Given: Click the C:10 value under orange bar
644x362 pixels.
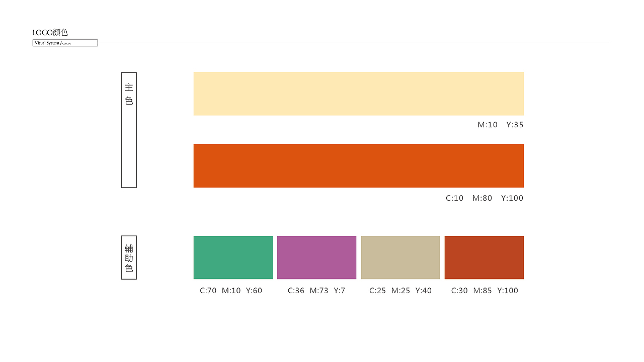Looking at the screenshot, I should 454,198.
